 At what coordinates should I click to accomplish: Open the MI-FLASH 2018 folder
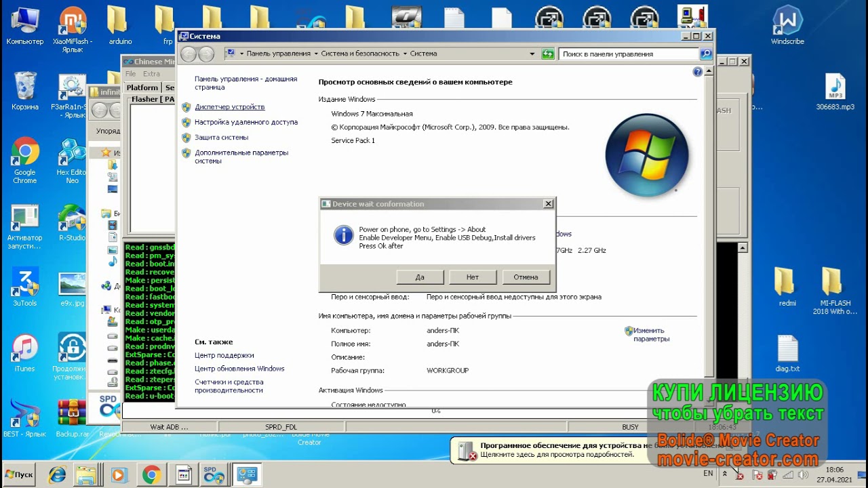(835, 291)
